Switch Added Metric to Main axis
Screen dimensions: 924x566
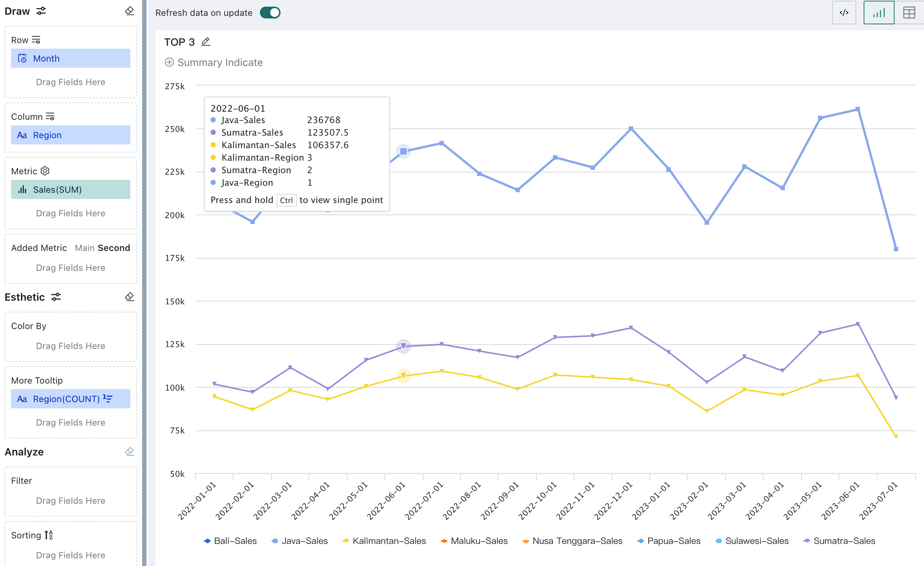(84, 248)
